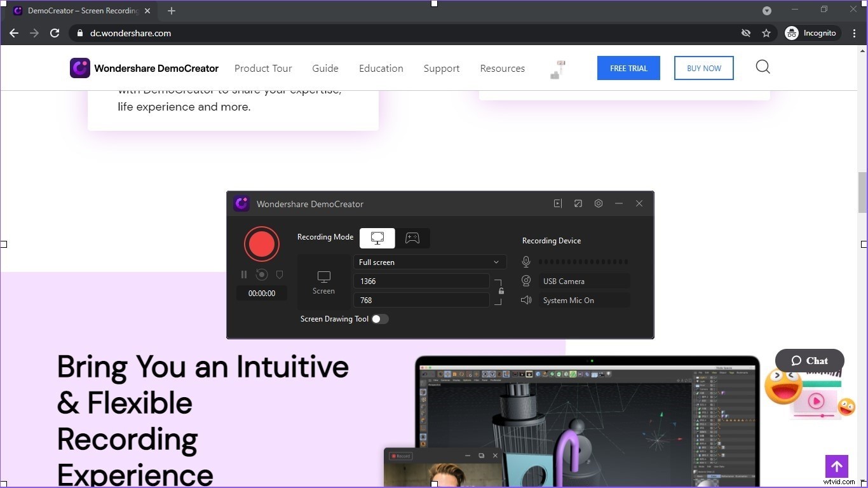This screenshot has height=488, width=868.
Task: Open the Full screen capture area dropdown
Action: (430, 262)
